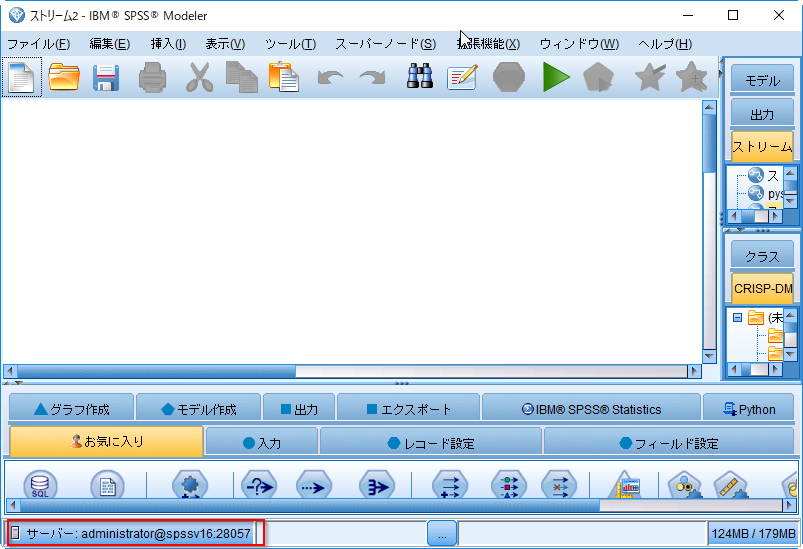Select the auto numeric node with ruler
Viewport: 803px width, 549px height.
tap(731, 484)
